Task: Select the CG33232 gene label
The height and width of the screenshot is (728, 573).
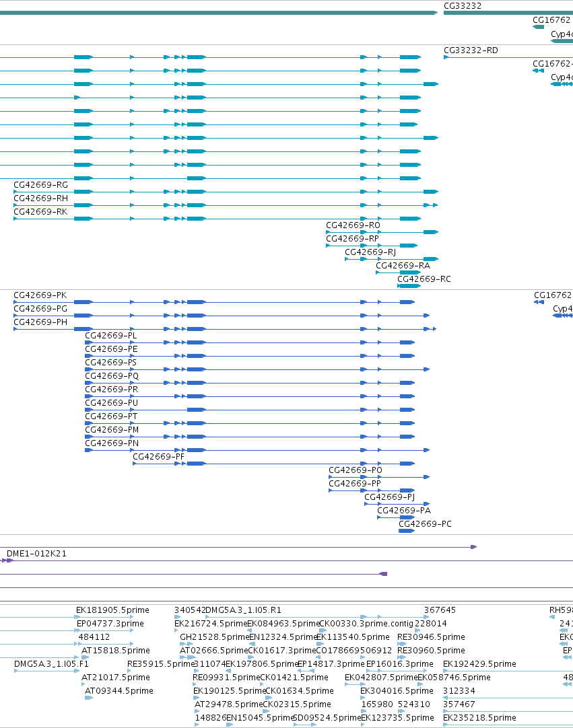Action: (463, 6)
